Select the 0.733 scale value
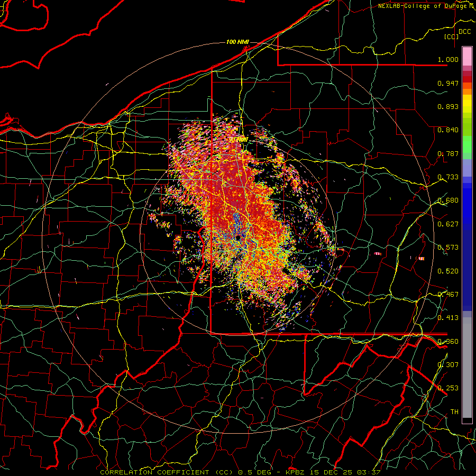476x476 pixels. [448, 177]
